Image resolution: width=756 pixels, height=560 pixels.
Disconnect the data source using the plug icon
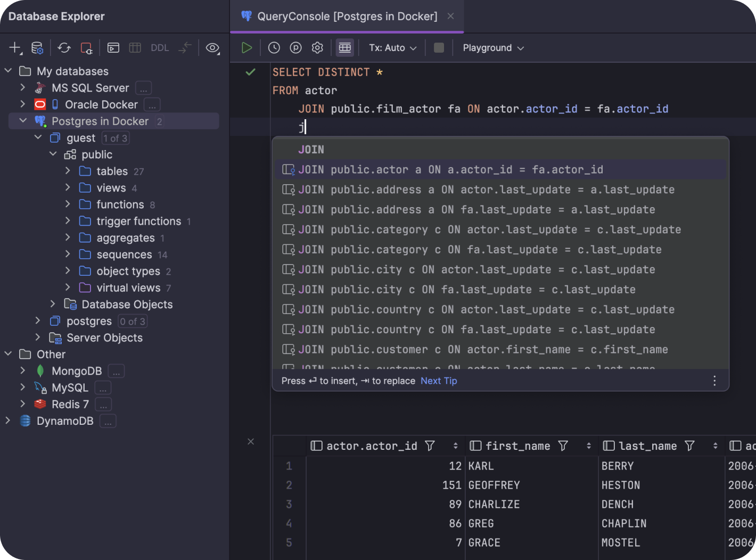(87, 47)
